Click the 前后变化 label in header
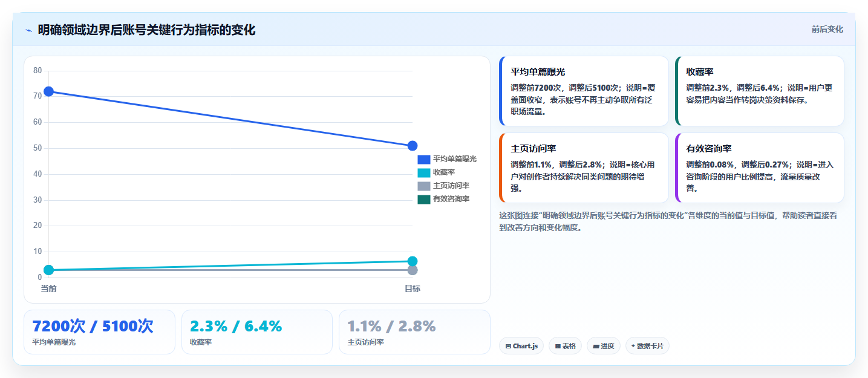 (x=827, y=30)
